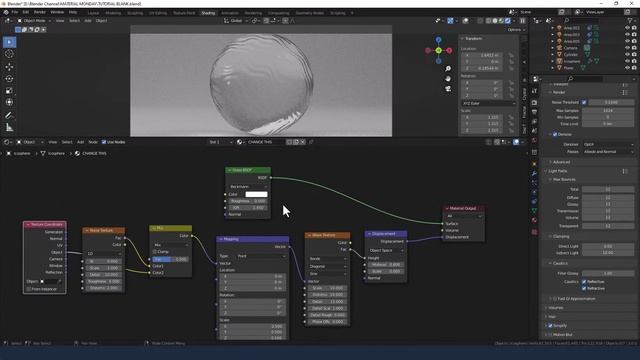Toggle camera view icon in viewport
The image size is (640, 360).
448,89
